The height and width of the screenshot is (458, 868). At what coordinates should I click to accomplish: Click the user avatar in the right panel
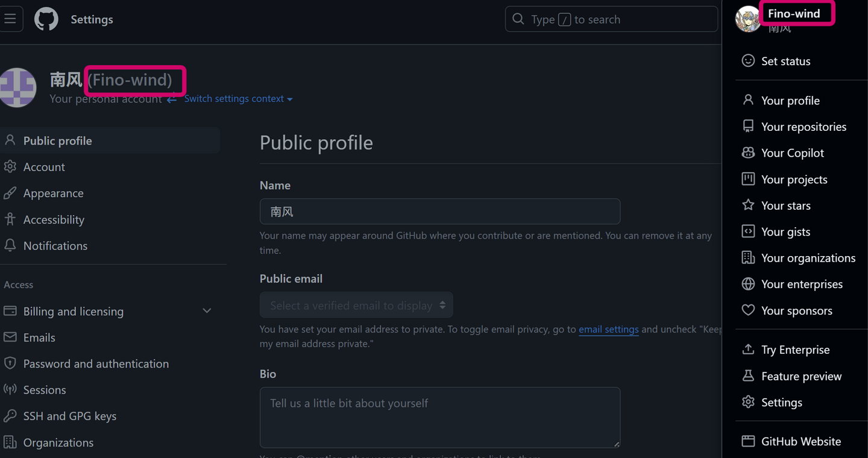(747, 19)
